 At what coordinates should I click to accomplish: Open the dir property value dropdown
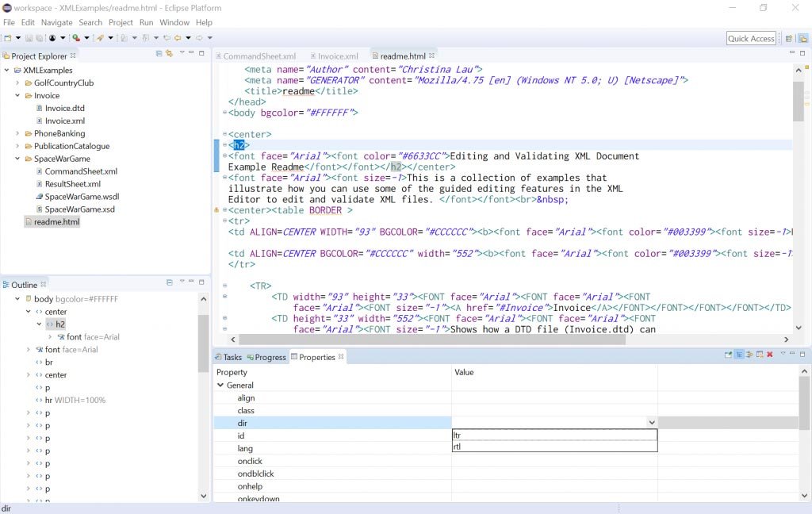point(652,423)
